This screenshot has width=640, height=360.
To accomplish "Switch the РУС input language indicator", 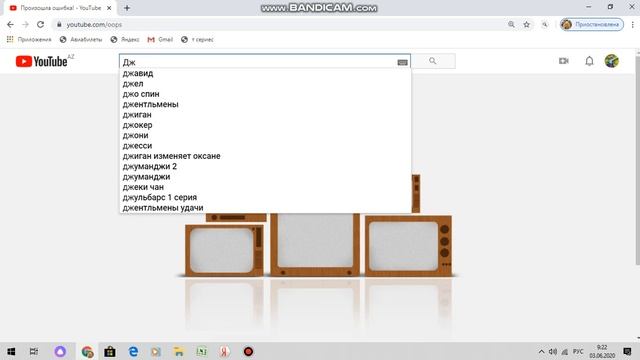I will (578, 351).
